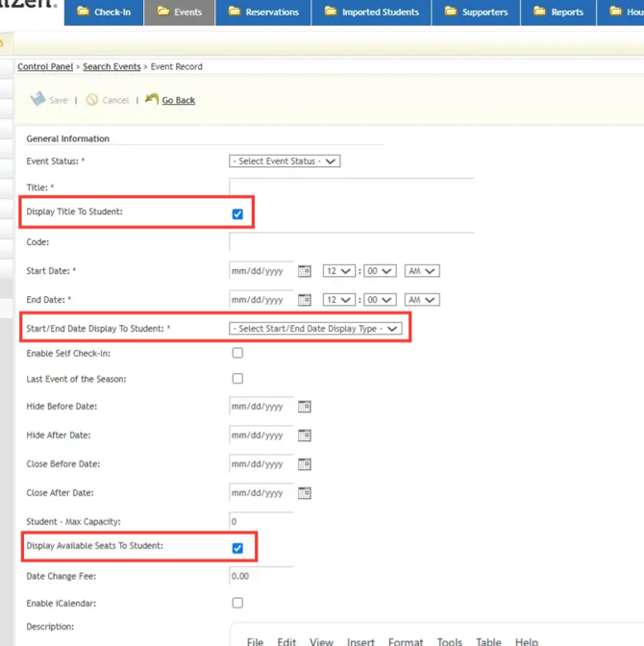Click into the Title field
This screenshot has height=646, width=644.
pos(352,186)
